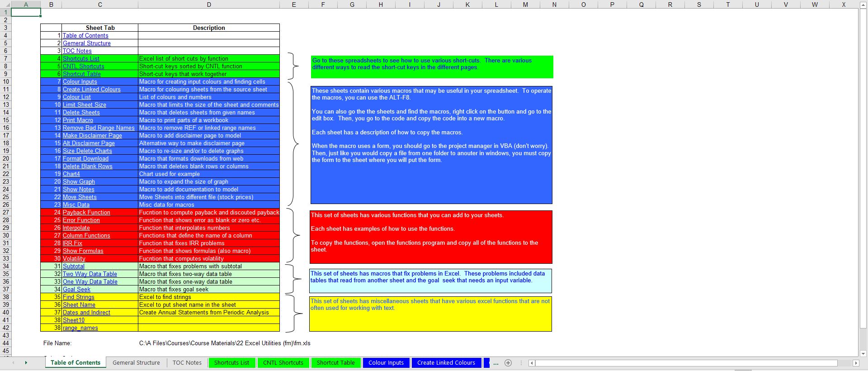
Task: Select the Table of Contents sheet tab
Action: [75, 363]
